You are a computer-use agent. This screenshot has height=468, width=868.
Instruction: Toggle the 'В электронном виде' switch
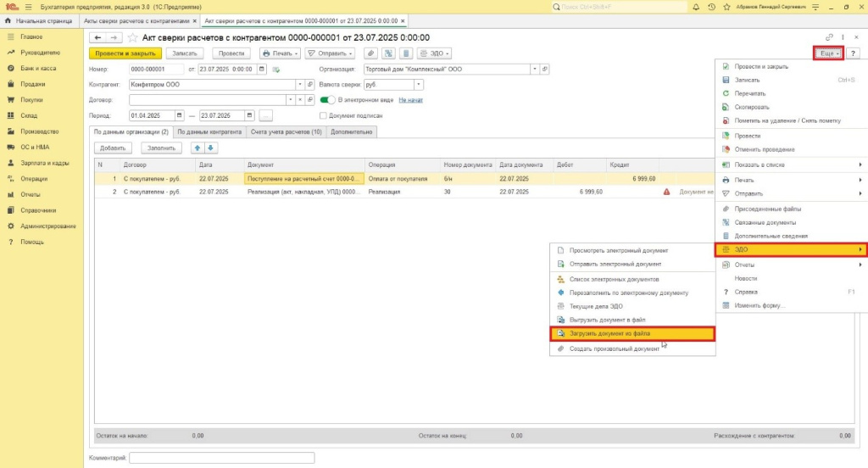coord(327,100)
